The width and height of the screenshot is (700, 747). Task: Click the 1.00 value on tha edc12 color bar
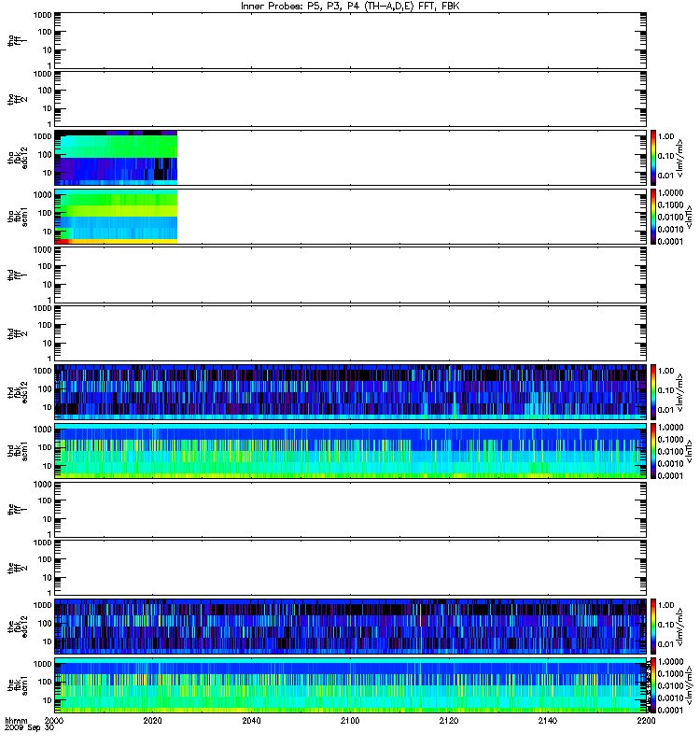click(x=666, y=136)
